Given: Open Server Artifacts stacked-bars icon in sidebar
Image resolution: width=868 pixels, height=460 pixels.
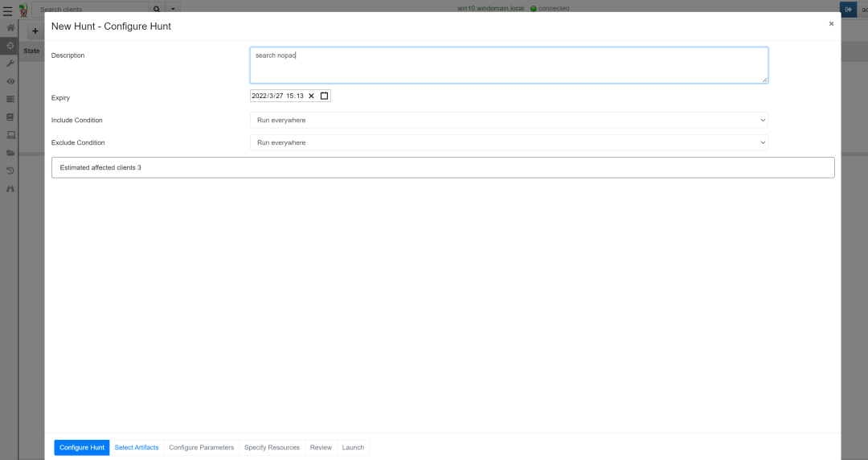Looking at the screenshot, I should click(10, 99).
